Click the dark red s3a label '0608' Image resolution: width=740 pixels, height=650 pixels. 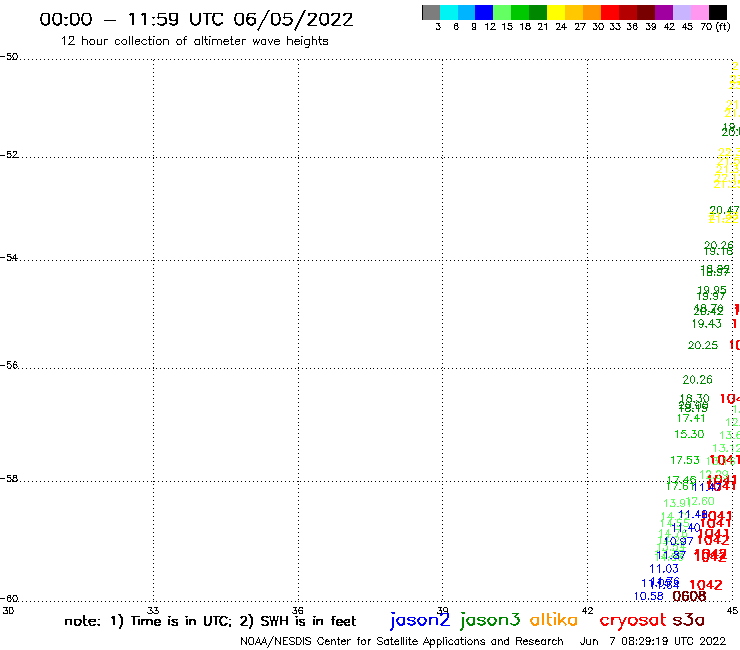tap(690, 597)
